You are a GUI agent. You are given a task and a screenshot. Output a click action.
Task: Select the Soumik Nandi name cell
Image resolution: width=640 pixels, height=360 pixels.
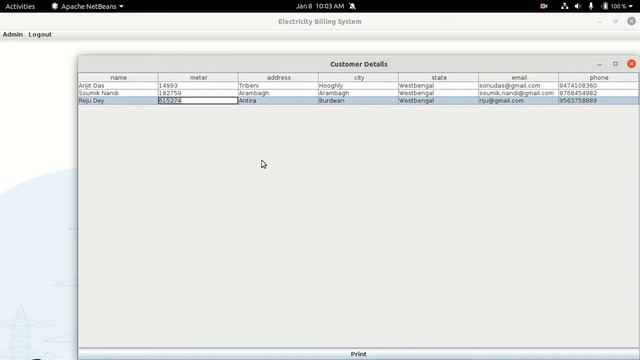(x=118, y=93)
